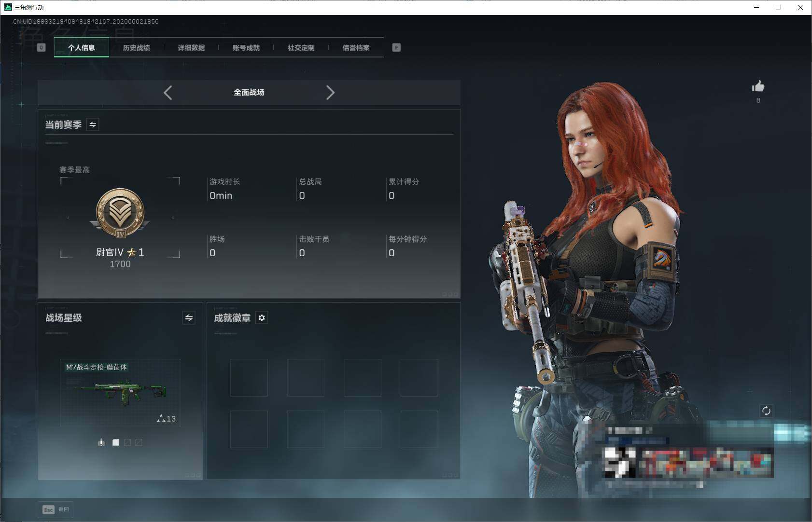Click the M7战斗步枪-噬菌体 weapon name
This screenshot has width=812, height=522.
coord(97,367)
